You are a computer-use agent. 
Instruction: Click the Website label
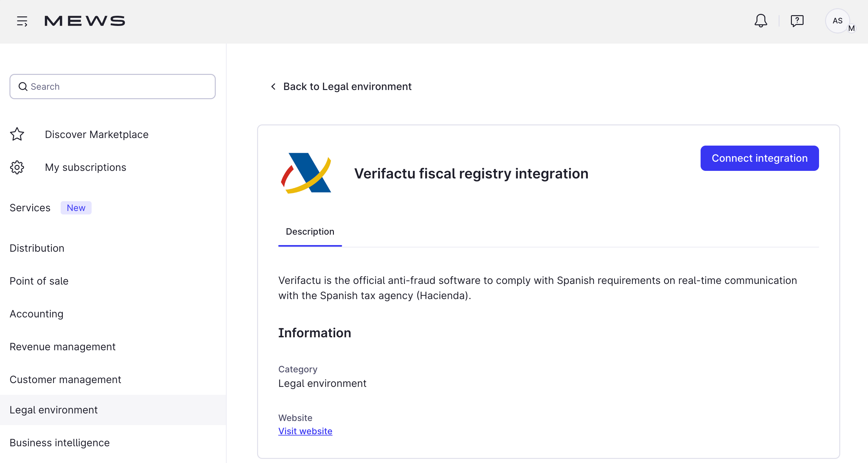pyautogui.click(x=295, y=418)
